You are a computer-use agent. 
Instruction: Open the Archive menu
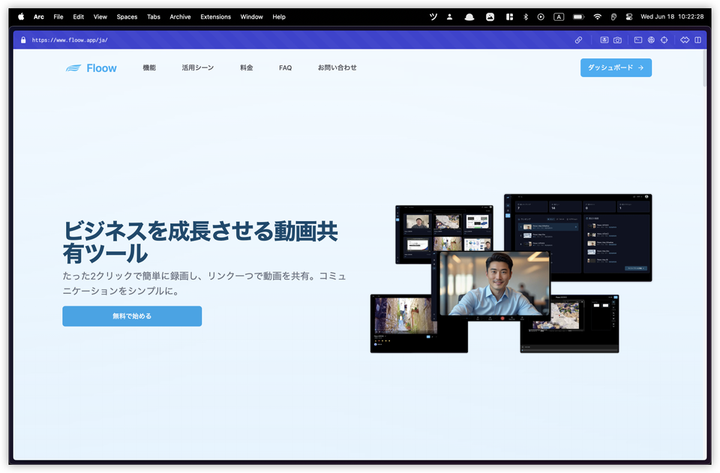coord(180,17)
